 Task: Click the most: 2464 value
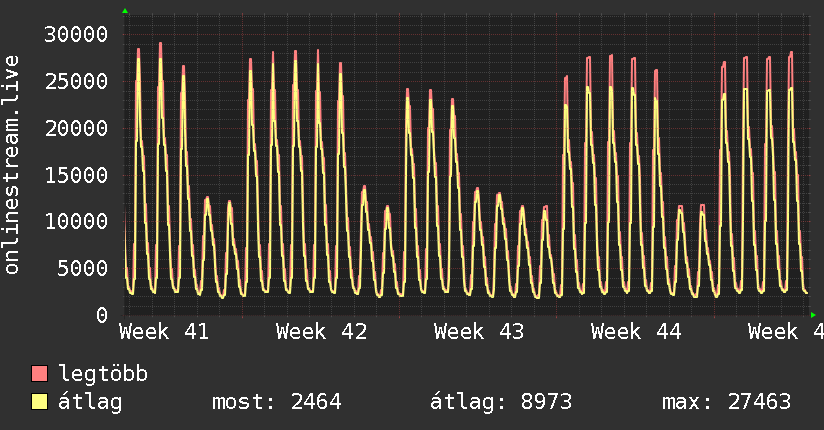[277, 402]
